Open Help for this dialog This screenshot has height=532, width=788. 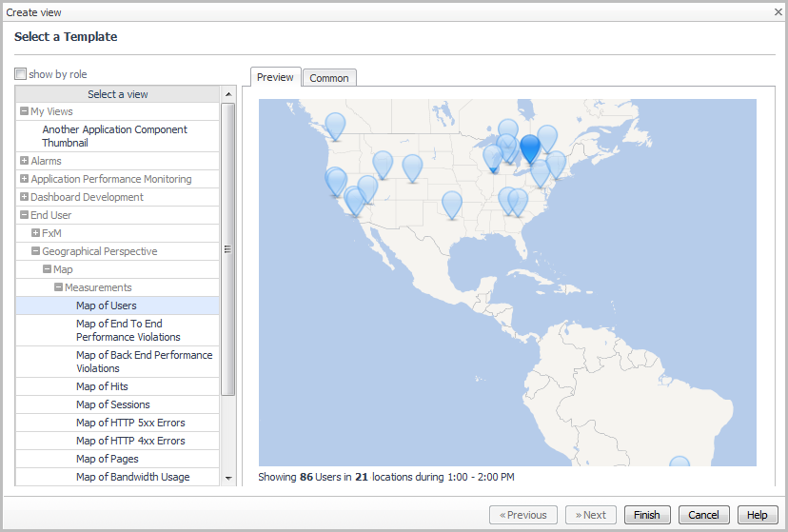757,515
